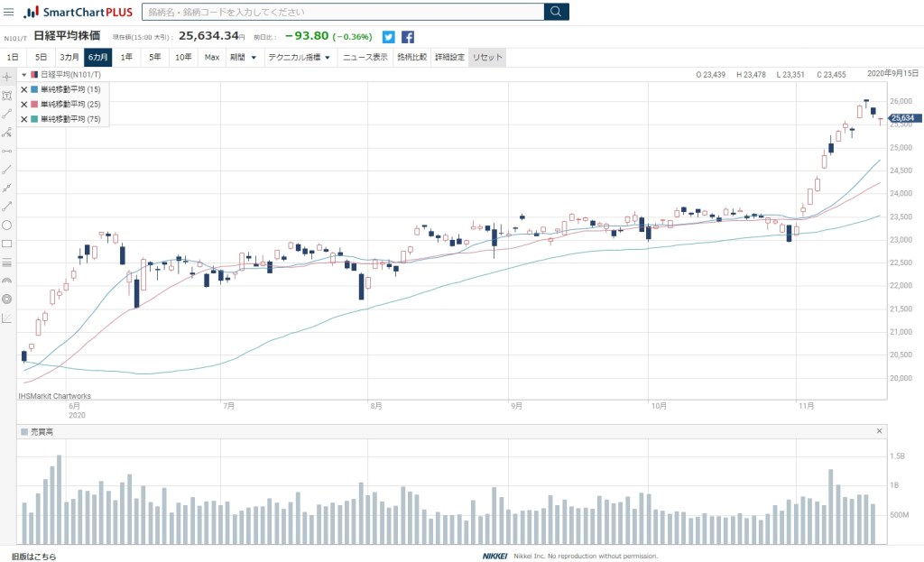
Task: Close the 売買高 volume panel
Action: pyautogui.click(x=879, y=432)
